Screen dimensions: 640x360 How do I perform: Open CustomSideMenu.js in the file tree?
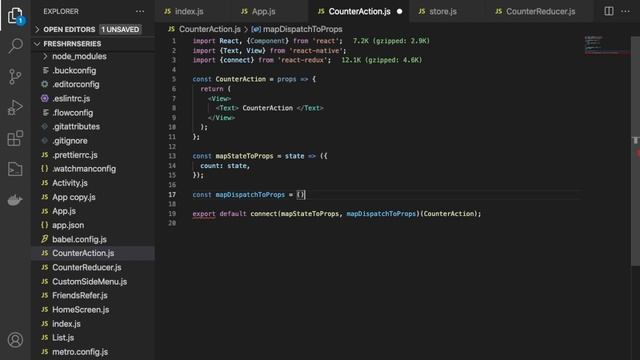pyautogui.click(x=89, y=282)
